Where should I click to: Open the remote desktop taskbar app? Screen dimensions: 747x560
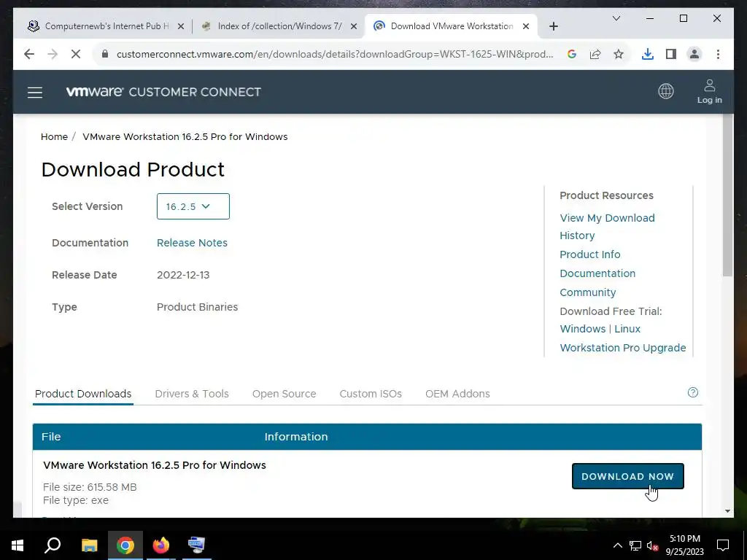(196, 545)
